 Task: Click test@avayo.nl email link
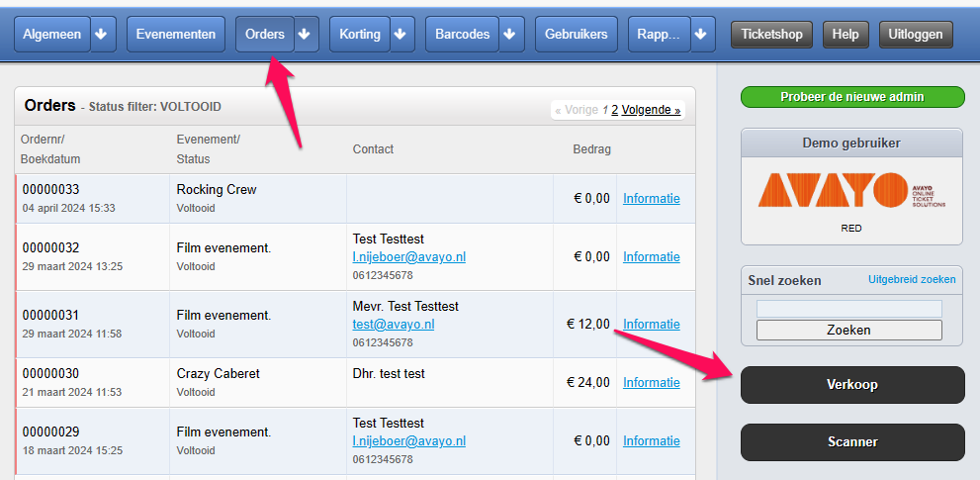394,325
